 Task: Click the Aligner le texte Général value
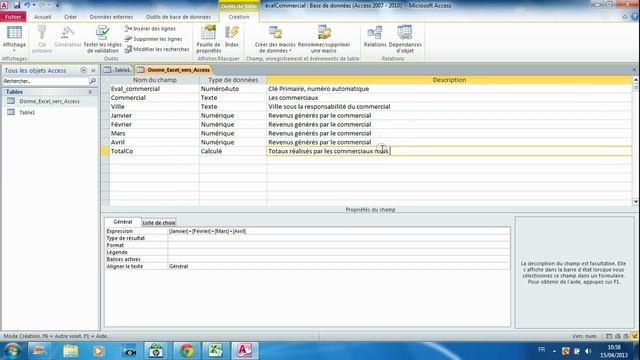(x=339, y=266)
